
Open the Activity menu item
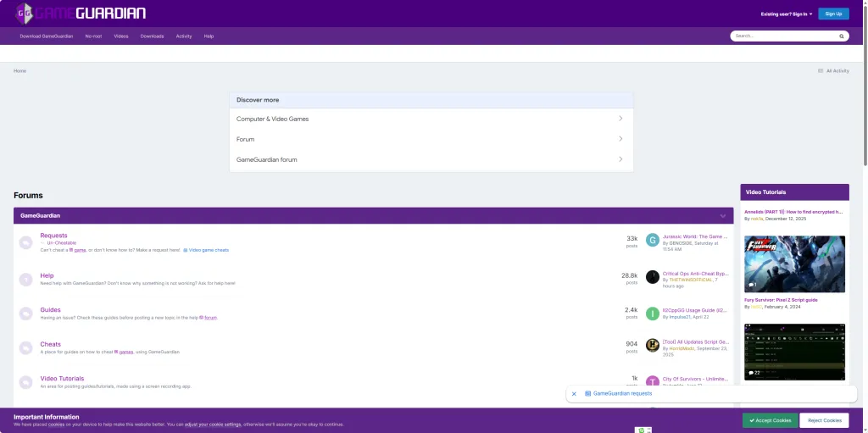(184, 36)
